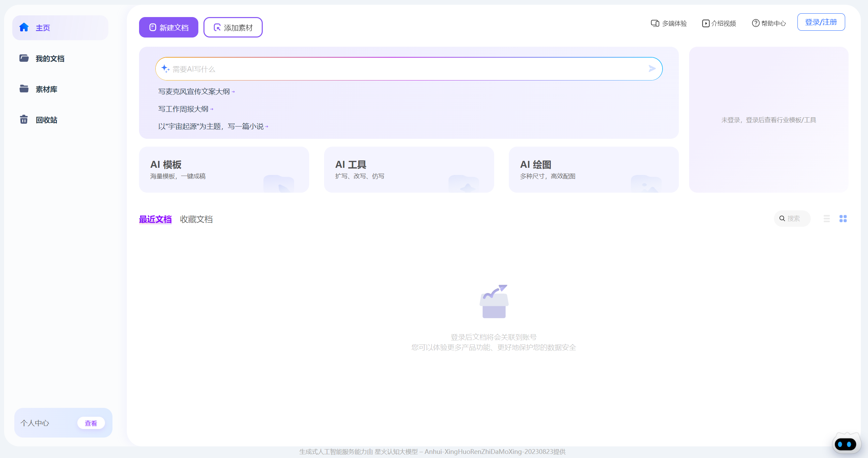Screen dimensions: 868x458
Task: Play the 介绍视频 intro video icon
Action: [705, 23]
